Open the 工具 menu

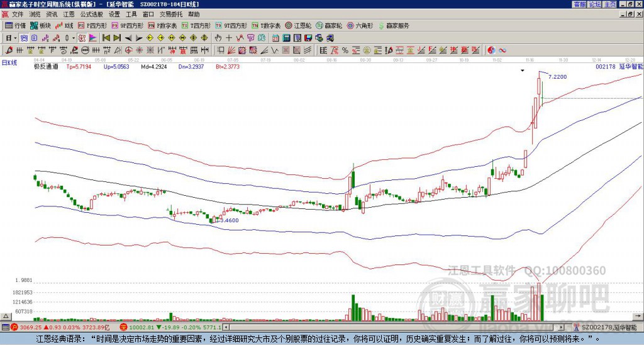click(131, 14)
